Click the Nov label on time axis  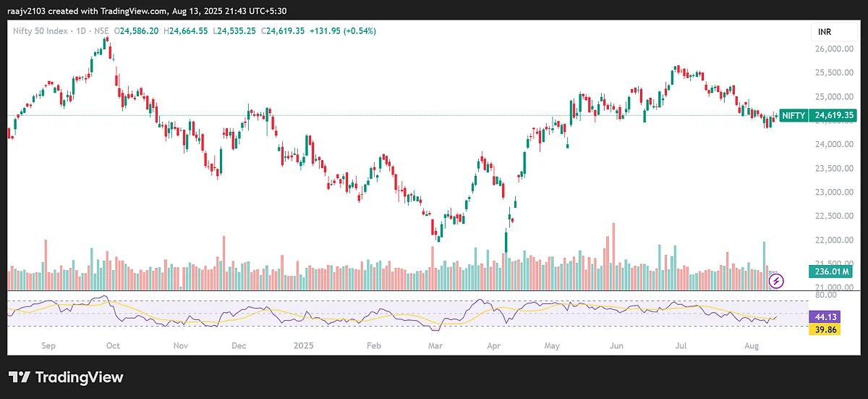(180, 346)
